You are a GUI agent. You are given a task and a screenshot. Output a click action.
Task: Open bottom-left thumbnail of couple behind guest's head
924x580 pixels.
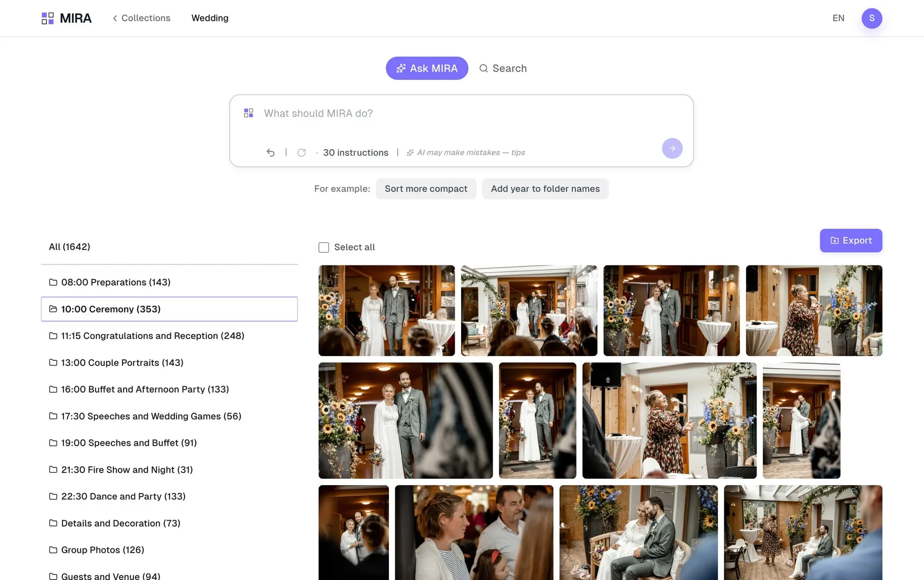coord(354,533)
